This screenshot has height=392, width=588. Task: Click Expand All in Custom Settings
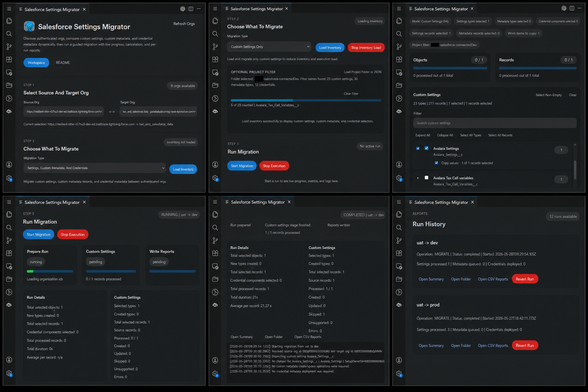click(x=423, y=135)
